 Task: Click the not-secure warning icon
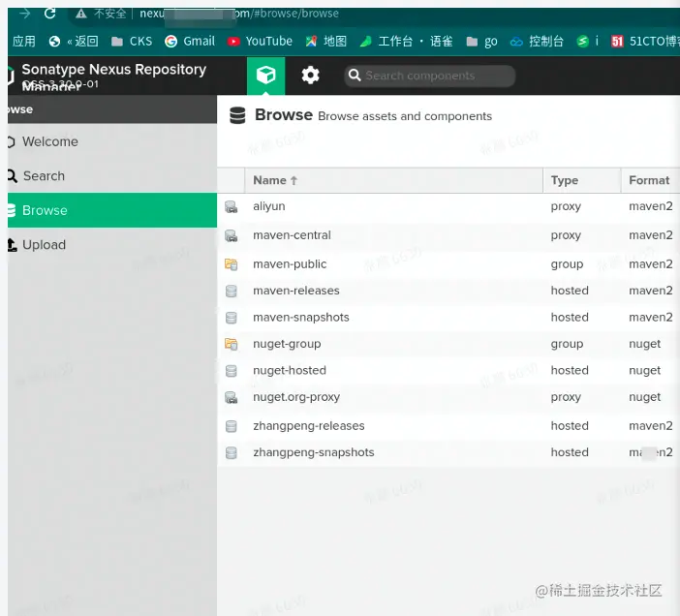pyautogui.click(x=81, y=14)
